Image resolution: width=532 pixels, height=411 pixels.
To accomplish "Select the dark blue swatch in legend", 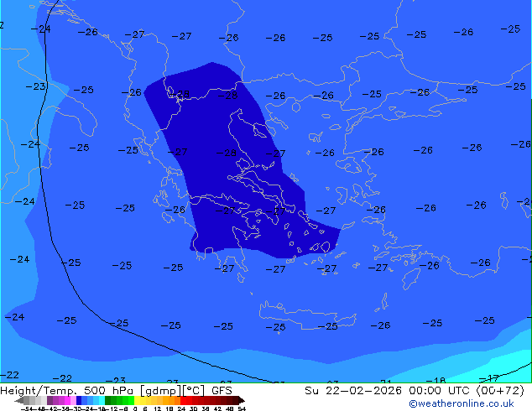I will point(79,400).
